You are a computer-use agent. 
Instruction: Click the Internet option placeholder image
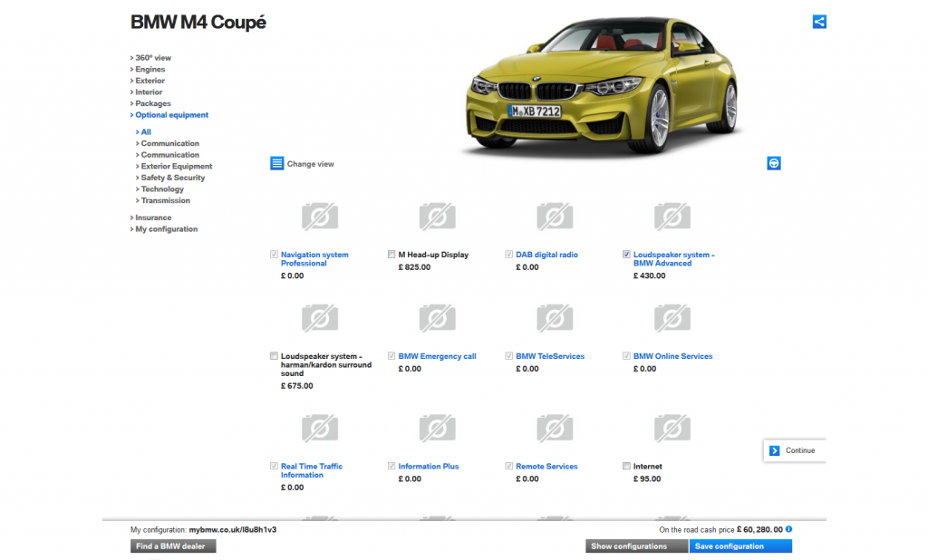click(672, 429)
